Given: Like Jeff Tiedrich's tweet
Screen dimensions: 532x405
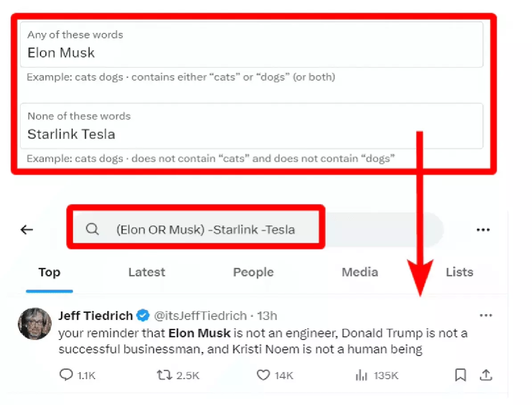Looking at the screenshot, I should (263, 375).
